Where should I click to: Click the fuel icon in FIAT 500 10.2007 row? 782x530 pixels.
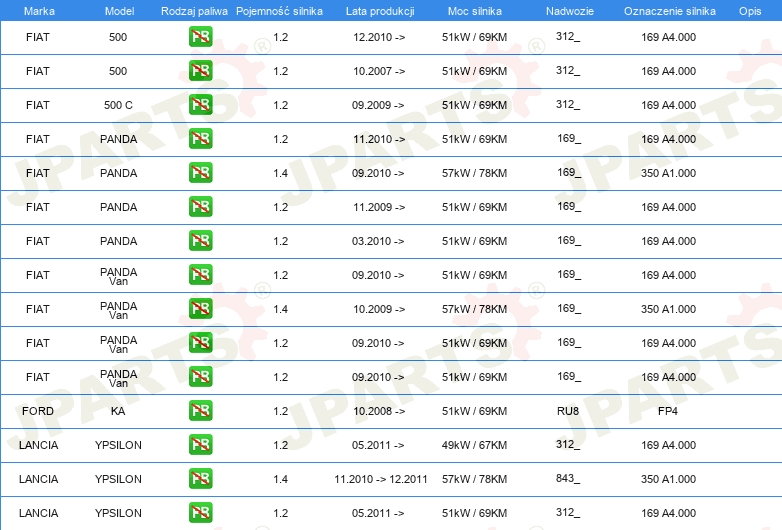200,71
